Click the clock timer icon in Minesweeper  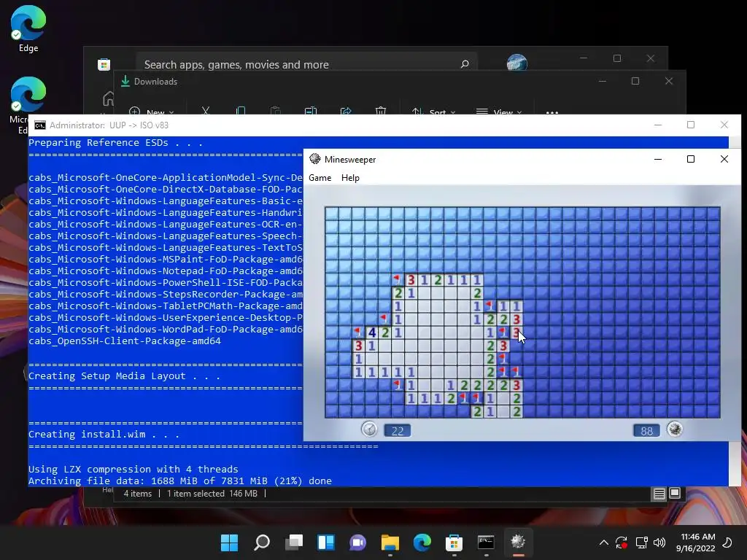pyautogui.click(x=369, y=429)
